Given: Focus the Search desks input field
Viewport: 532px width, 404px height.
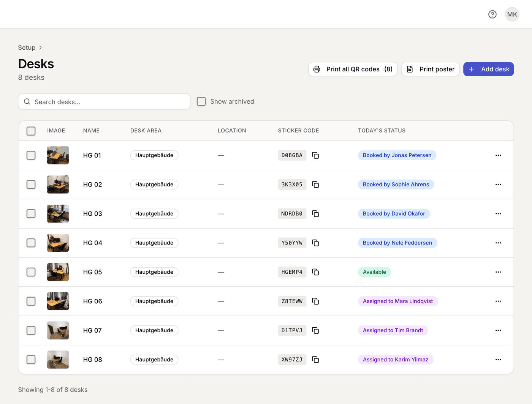Looking at the screenshot, I should (104, 101).
